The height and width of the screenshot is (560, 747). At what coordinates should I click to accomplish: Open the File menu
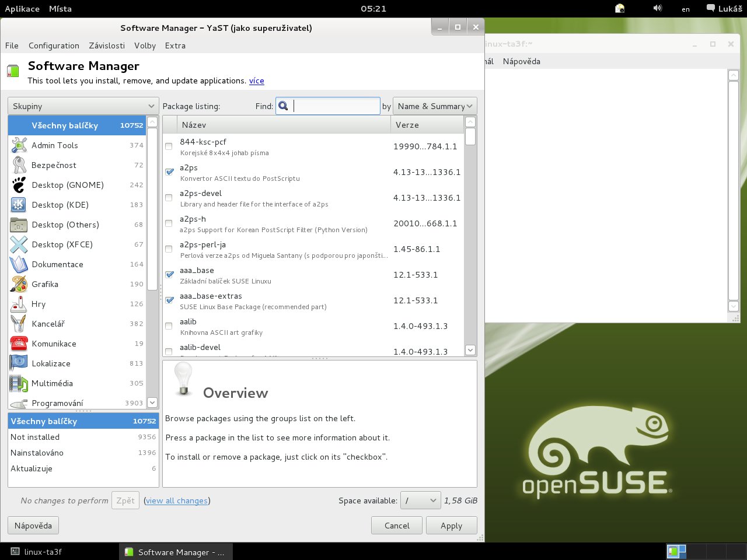(12, 45)
